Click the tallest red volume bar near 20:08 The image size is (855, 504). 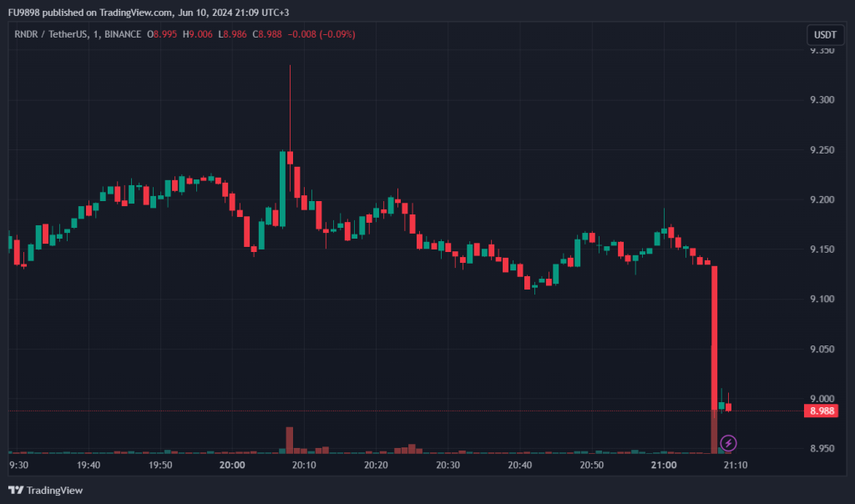290,439
